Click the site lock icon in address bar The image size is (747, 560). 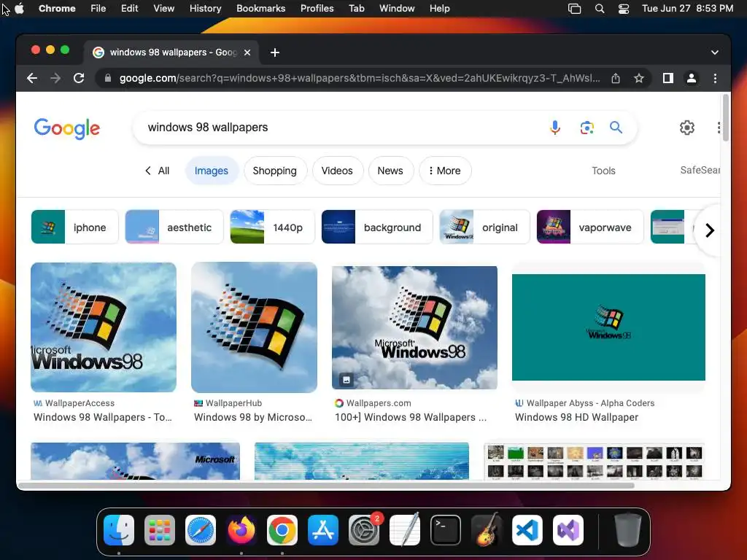click(108, 78)
